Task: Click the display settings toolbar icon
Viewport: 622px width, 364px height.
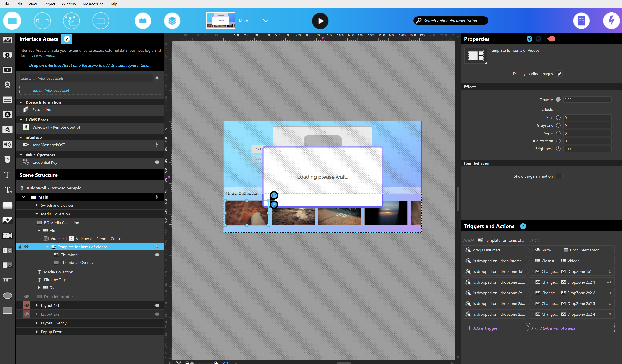Action: [42, 21]
